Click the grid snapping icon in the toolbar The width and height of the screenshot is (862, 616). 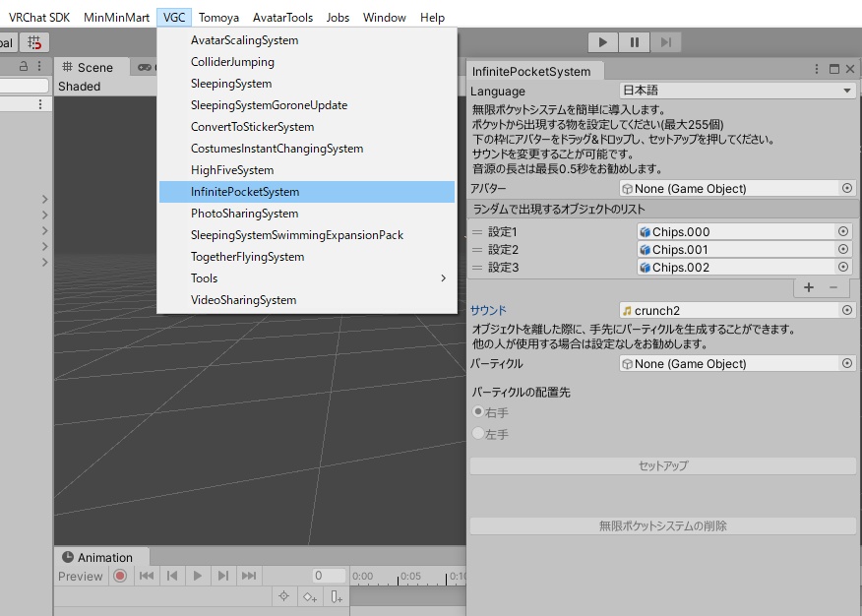click(x=36, y=42)
